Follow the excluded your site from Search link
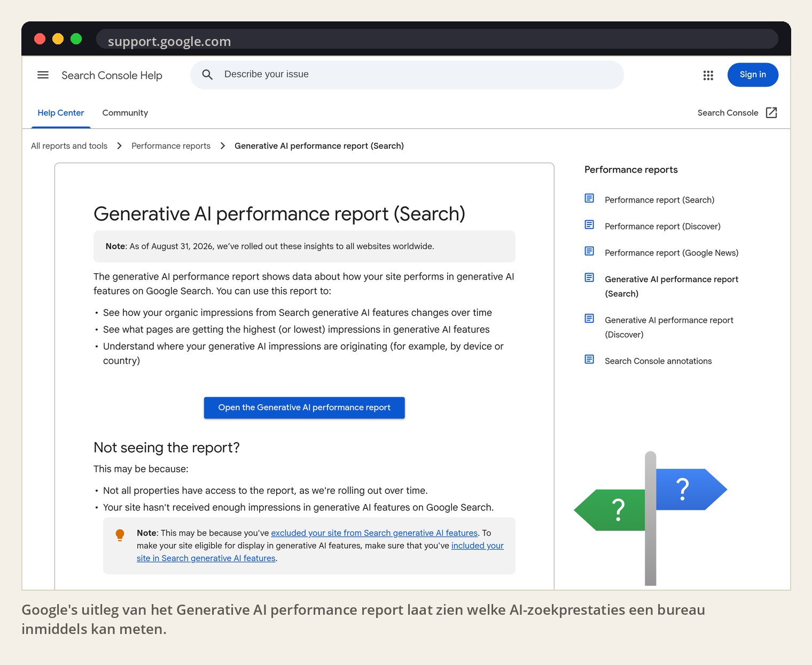 [x=374, y=533]
